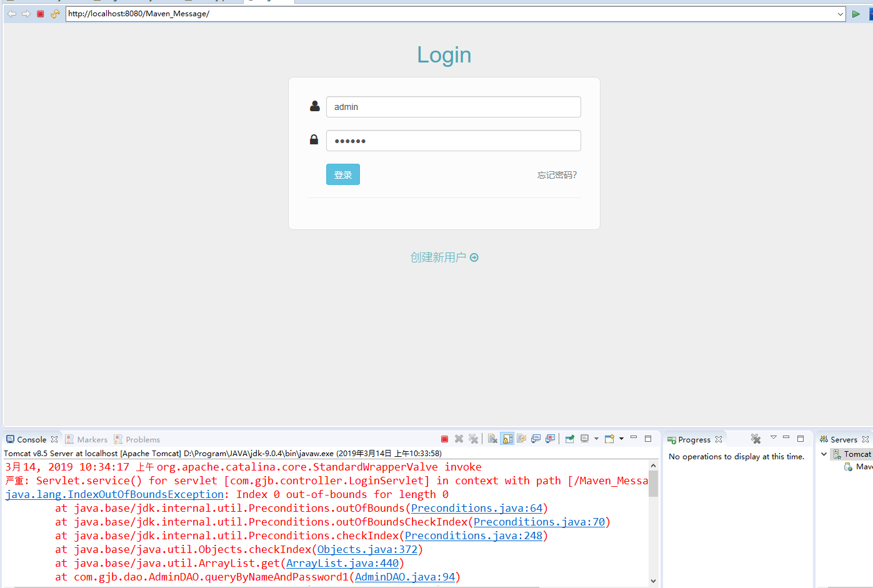
Task: Open the 创建新用户 create user link
Action: [x=444, y=257]
